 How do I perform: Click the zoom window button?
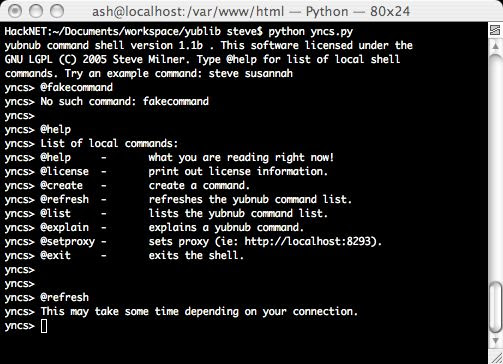[x=57, y=11]
